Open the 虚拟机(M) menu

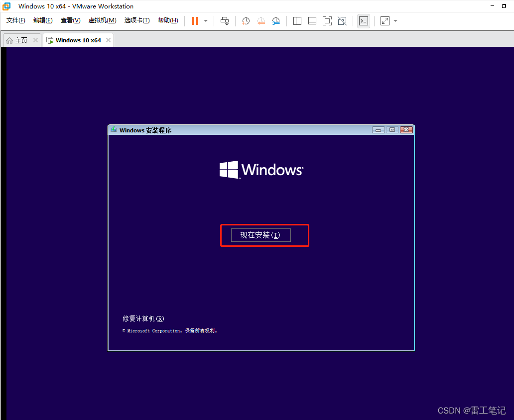click(102, 20)
